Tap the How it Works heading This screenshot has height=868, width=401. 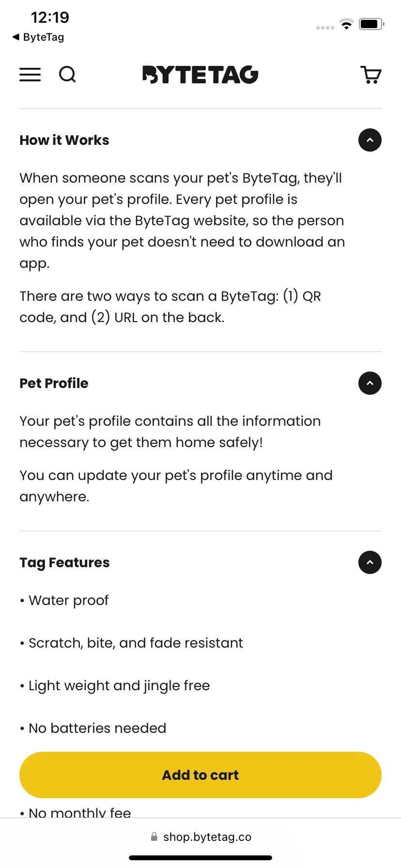click(64, 140)
